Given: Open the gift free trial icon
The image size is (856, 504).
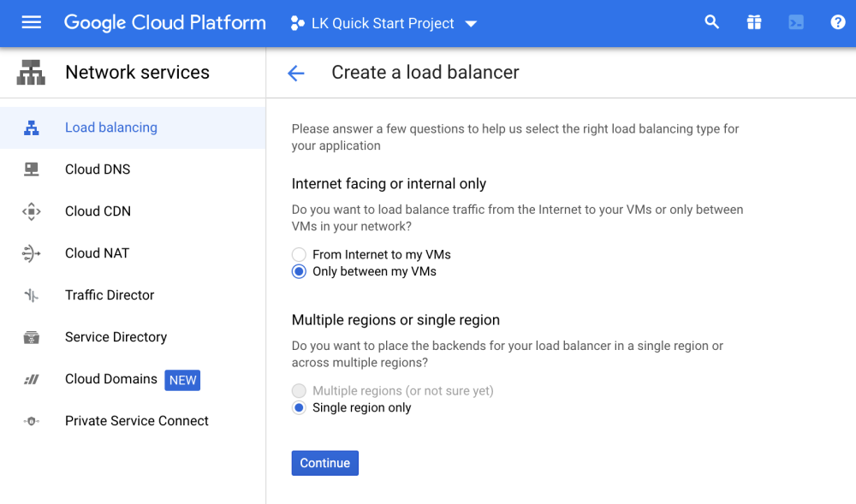Looking at the screenshot, I should click(754, 23).
